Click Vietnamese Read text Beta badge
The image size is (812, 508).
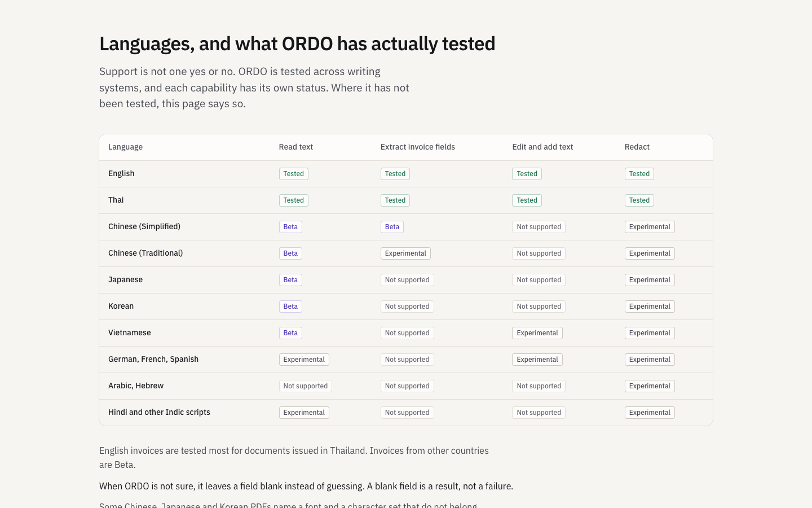[x=290, y=333]
